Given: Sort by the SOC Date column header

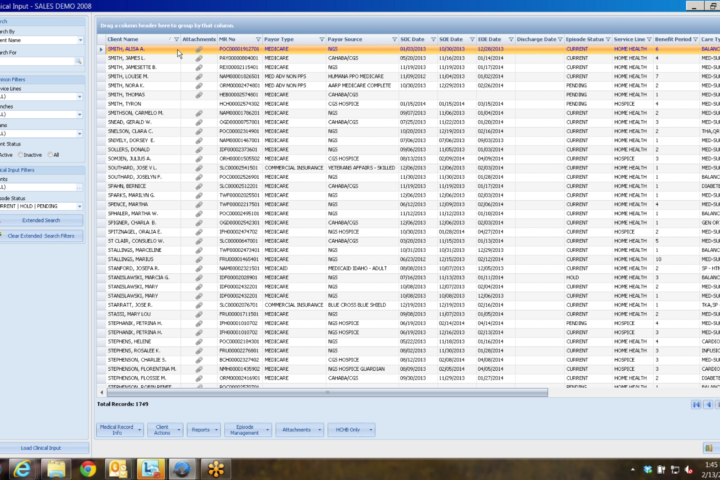Looking at the screenshot, I should [x=411, y=39].
